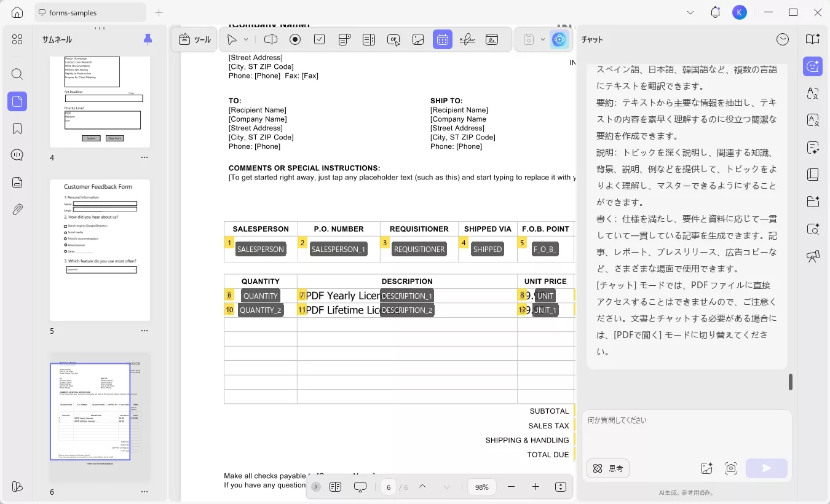Toggle the page layout view in bottom bar

335,487
